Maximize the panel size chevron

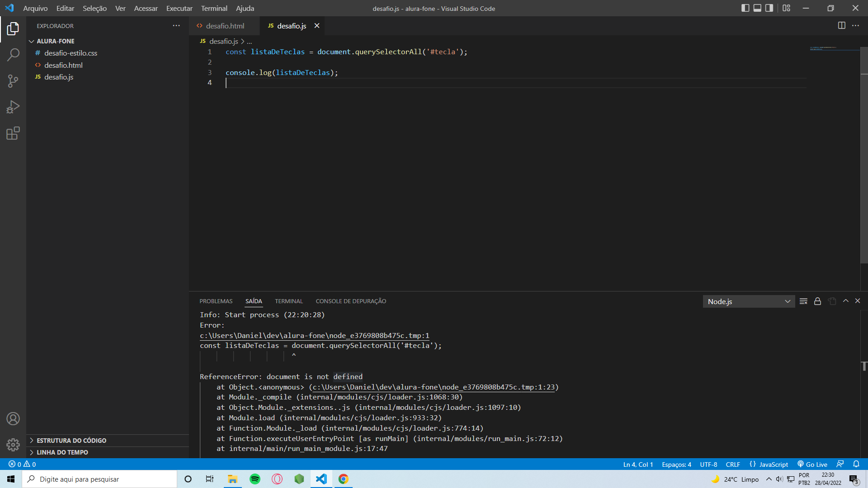[846, 301]
